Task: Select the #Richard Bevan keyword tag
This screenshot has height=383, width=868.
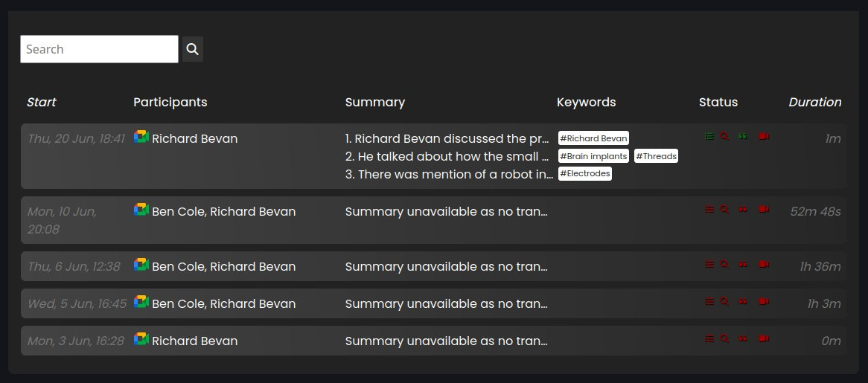Action: [593, 138]
